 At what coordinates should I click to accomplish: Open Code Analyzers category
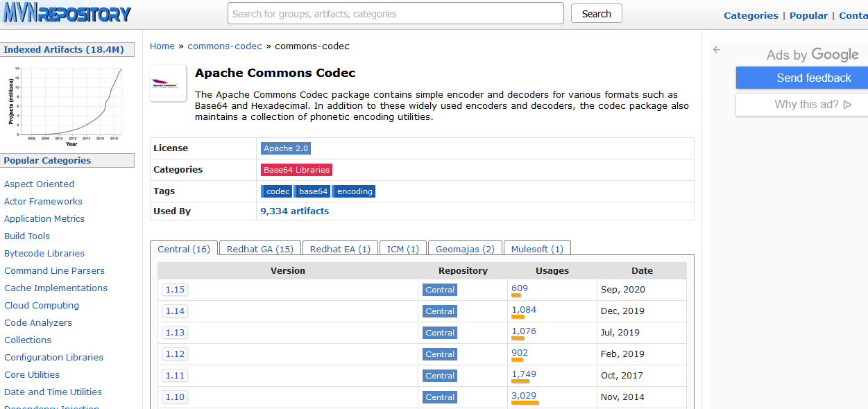38,323
